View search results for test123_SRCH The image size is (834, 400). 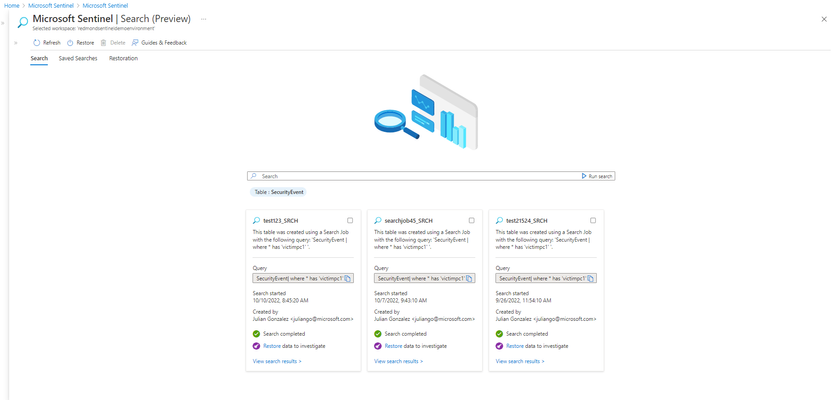point(277,361)
